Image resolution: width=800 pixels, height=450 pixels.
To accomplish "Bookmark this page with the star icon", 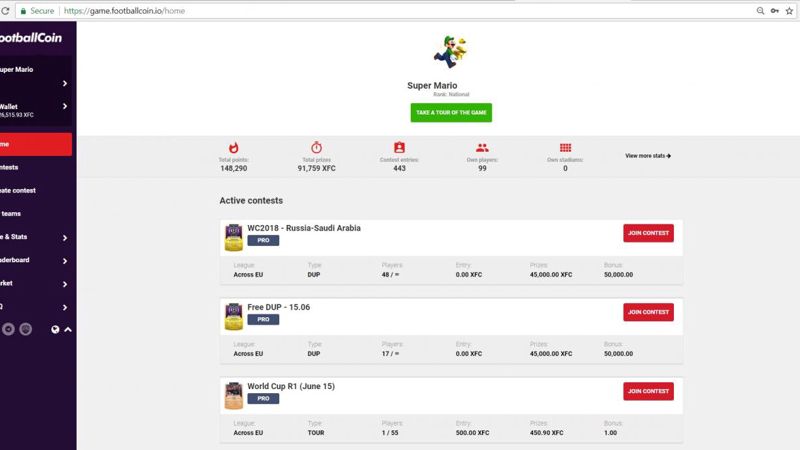I will tap(789, 11).
